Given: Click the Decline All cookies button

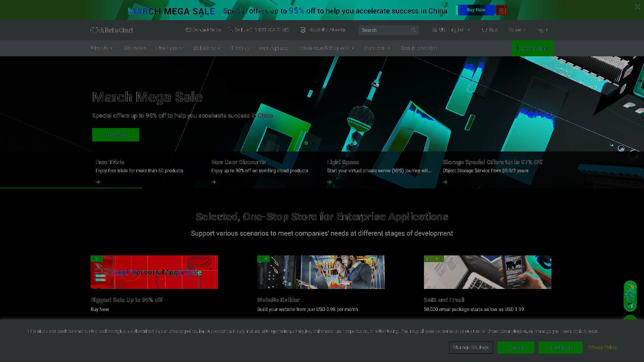Looking at the screenshot, I should coord(560,348).
